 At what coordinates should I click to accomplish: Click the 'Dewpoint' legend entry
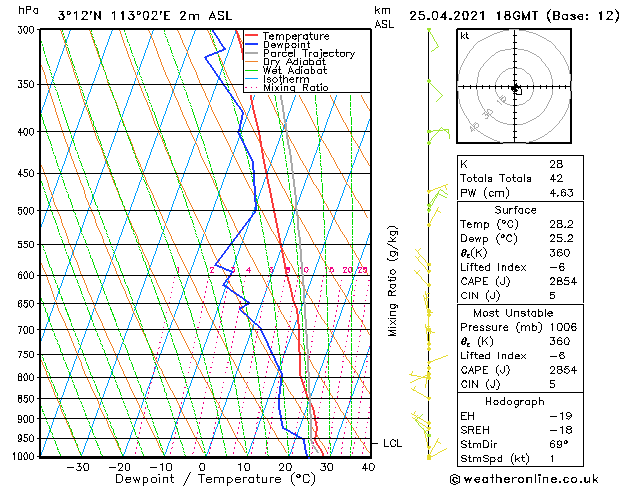click(286, 45)
